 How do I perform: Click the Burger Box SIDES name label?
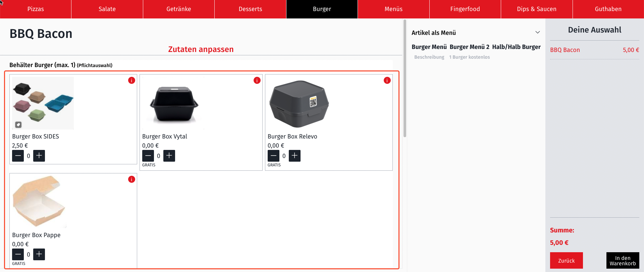(36, 137)
